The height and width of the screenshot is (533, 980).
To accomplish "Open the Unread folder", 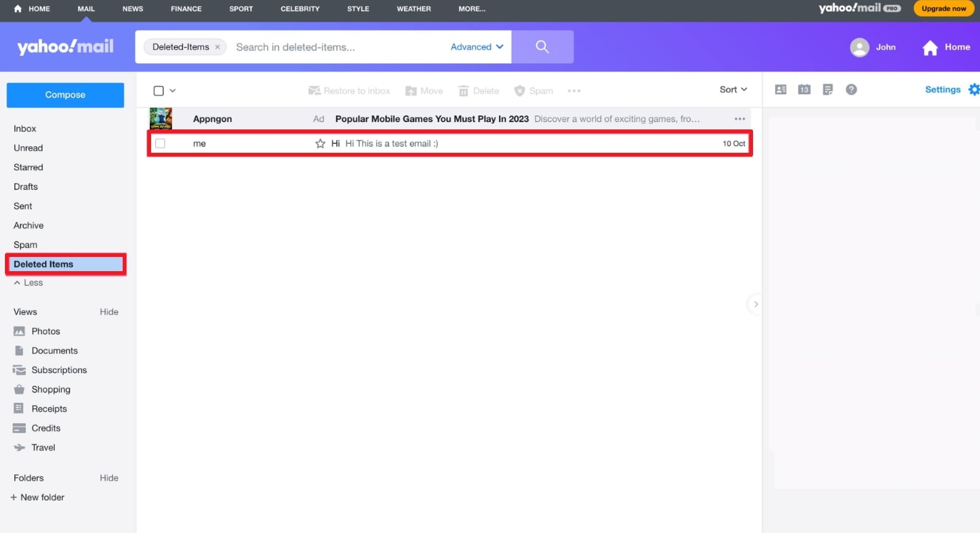I will click(28, 148).
